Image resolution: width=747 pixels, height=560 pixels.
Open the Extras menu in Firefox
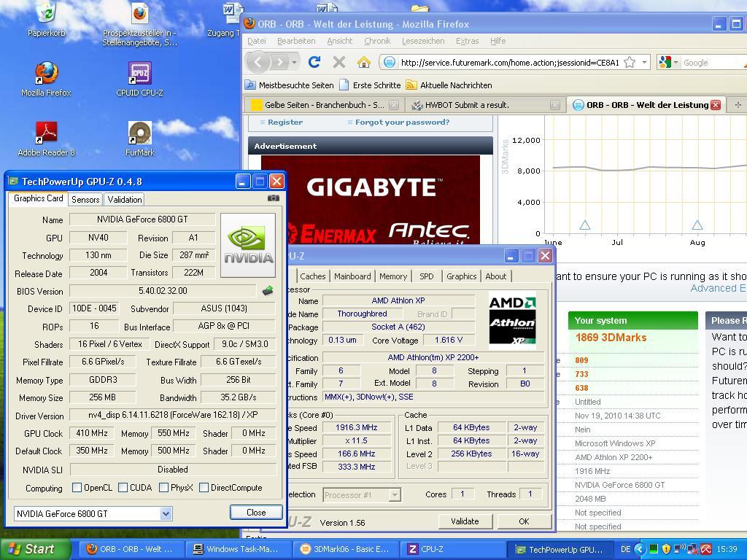pos(467,41)
